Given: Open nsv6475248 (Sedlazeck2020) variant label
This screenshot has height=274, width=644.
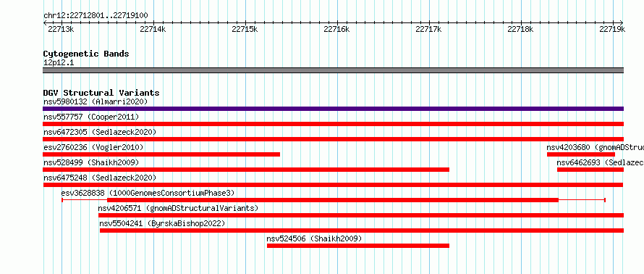Looking at the screenshot, I should coord(100,178).
